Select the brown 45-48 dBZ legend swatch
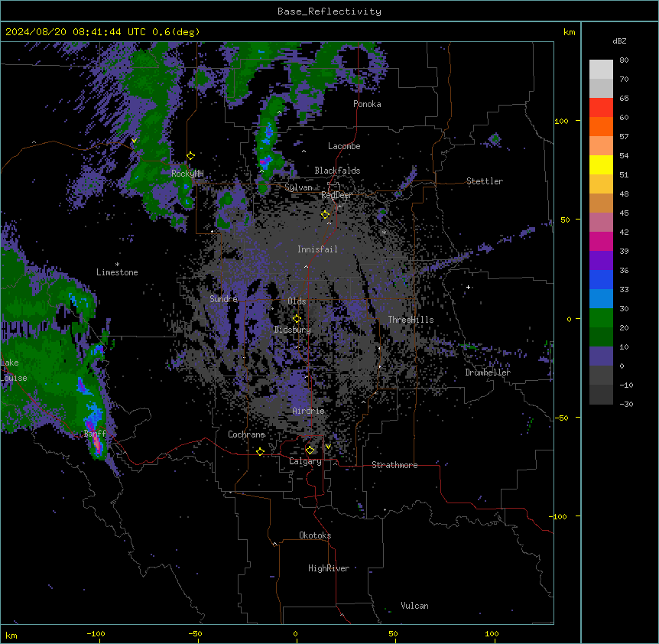The width and height of the screenshot is (659, 644). pyautogui.click(x=601, y=203)
